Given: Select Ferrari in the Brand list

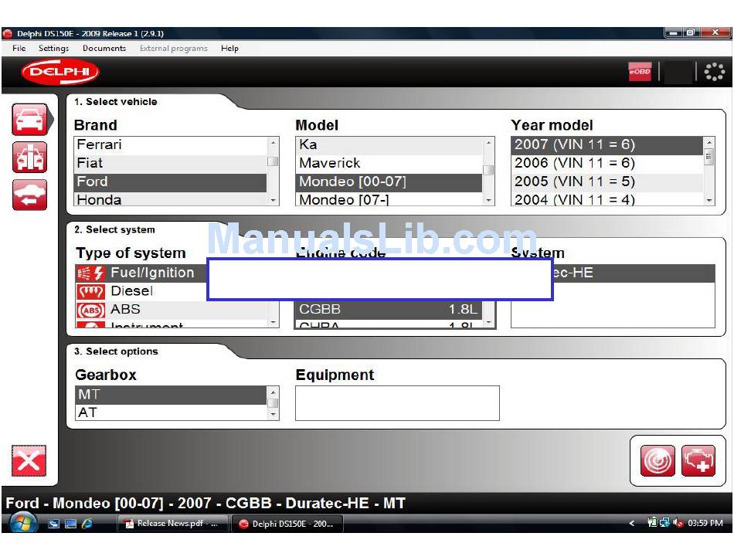Looking at the screenshot, I should click(171, 145).
